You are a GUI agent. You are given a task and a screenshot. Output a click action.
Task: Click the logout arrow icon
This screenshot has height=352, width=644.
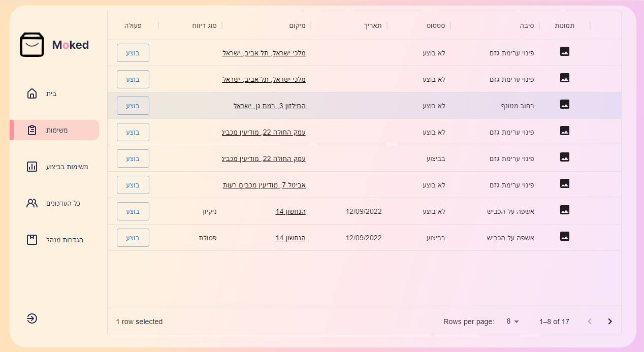coord(32,318)
